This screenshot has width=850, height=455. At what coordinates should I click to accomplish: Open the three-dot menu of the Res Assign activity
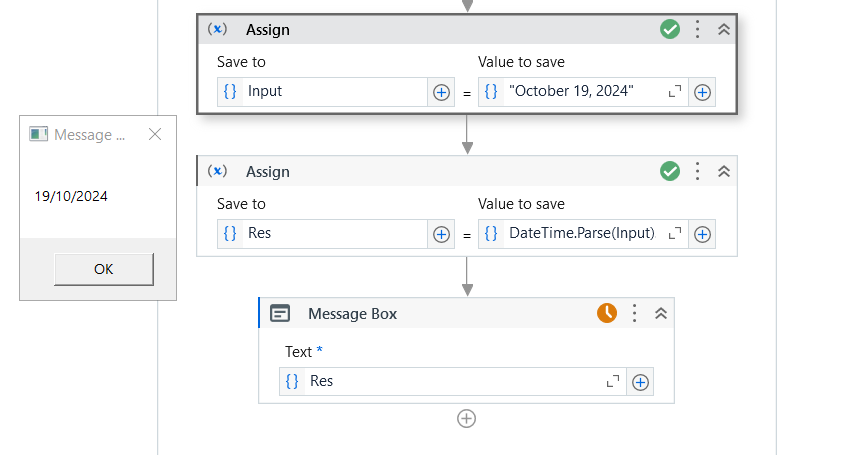click(698, 171)
